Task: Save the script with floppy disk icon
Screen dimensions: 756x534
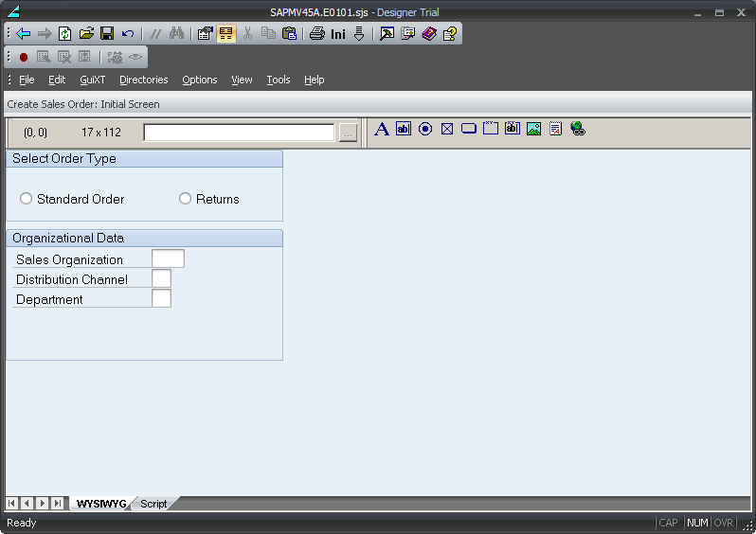Action: 107,33
